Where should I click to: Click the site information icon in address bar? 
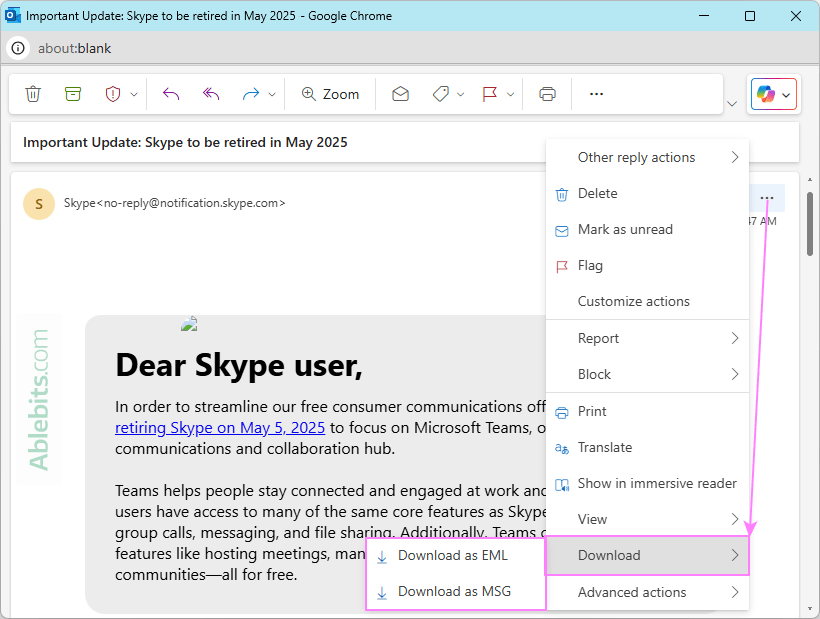[18, 49]
